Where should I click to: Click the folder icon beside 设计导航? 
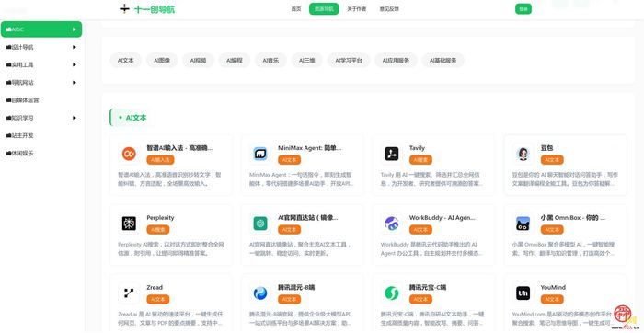click(8, 47)
